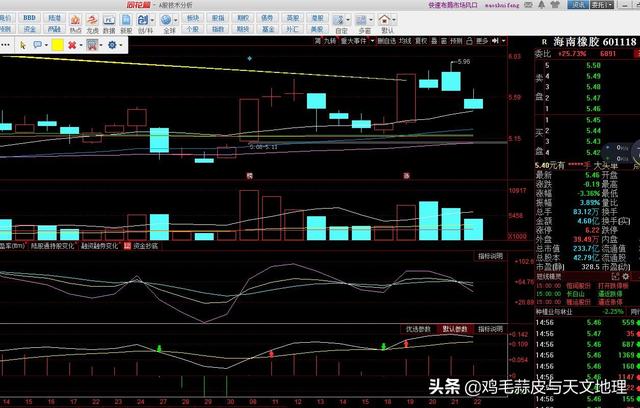Switch to 优选参数 parameters tab

(x=418, y=329)
